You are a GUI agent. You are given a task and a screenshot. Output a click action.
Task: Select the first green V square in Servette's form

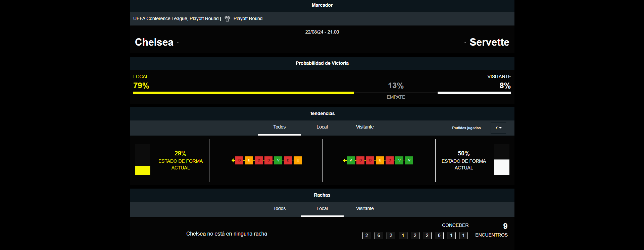tap(351, 160)
